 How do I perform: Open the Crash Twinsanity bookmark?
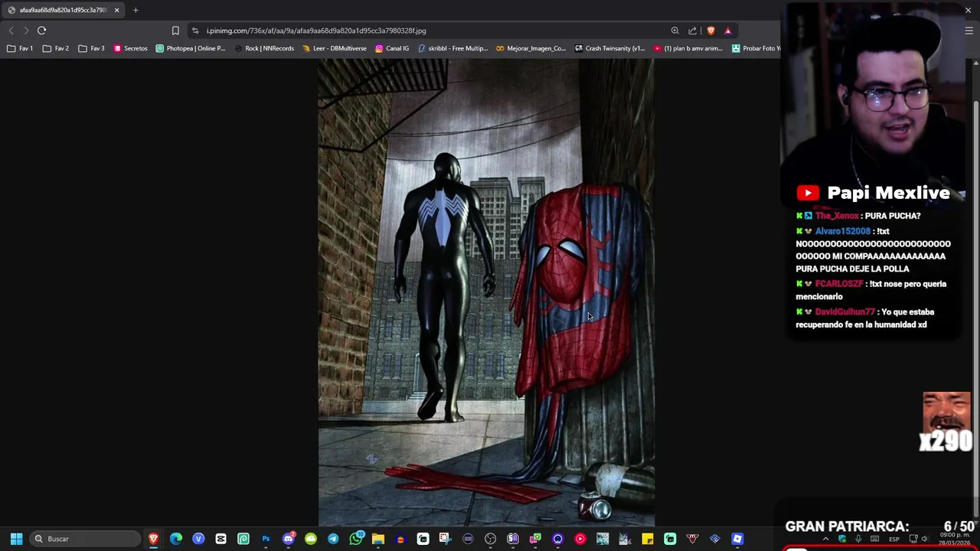(x=609, y=48)
